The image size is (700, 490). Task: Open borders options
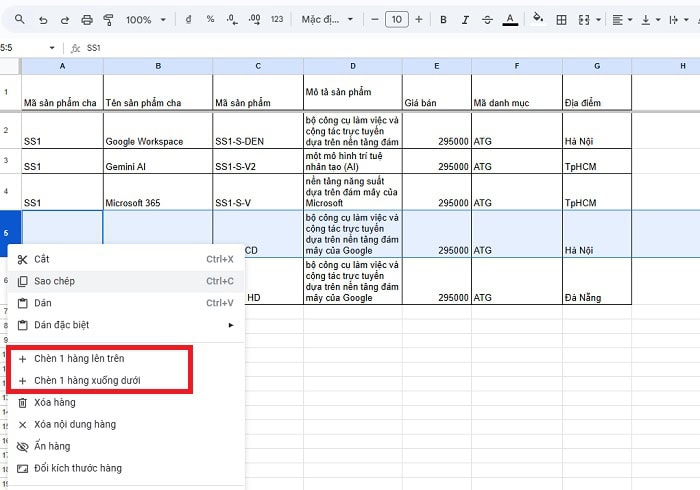(x=561, y=20)
